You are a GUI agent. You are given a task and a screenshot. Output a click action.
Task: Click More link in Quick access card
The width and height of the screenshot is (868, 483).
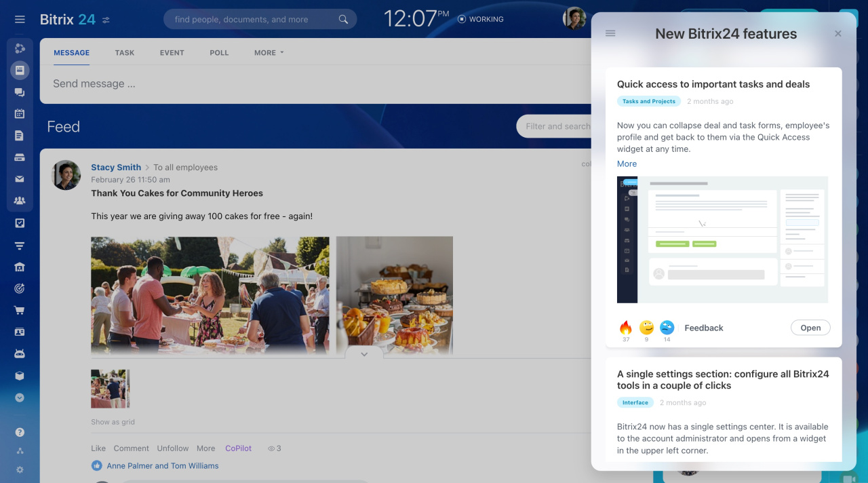tap(627, 163)
